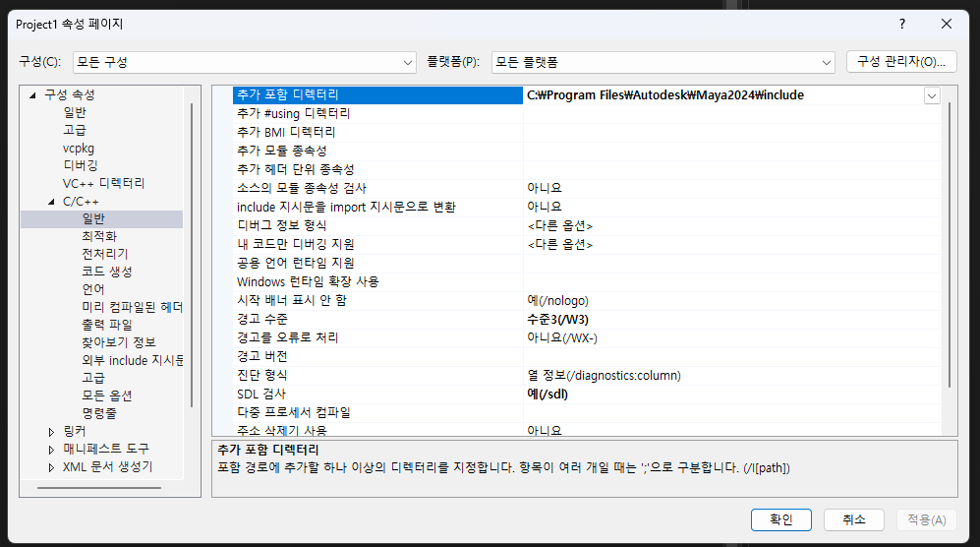This screenshot has height=547, width=980.
Task: Select 일반 under 구성 속성
Action: click(x=75, y=113)
